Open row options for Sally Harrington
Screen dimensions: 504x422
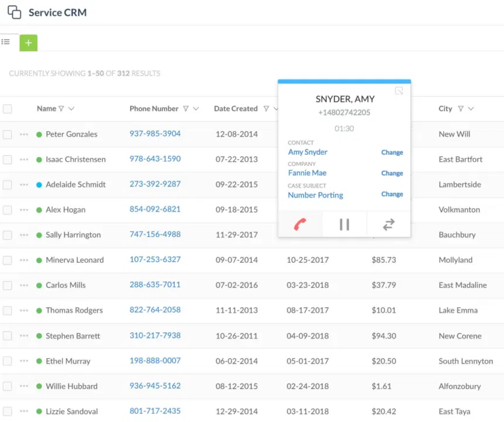pos(24,235)
